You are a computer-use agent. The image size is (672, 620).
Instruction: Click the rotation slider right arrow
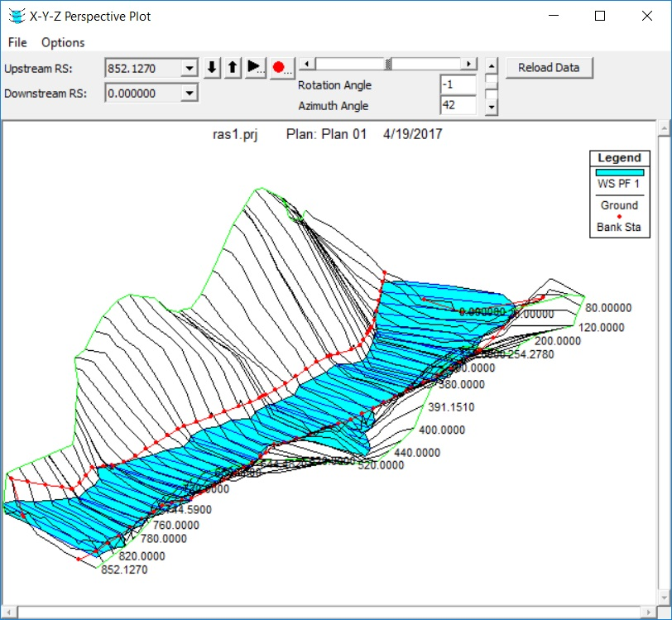pyautogui.click(x=470, y=64)
